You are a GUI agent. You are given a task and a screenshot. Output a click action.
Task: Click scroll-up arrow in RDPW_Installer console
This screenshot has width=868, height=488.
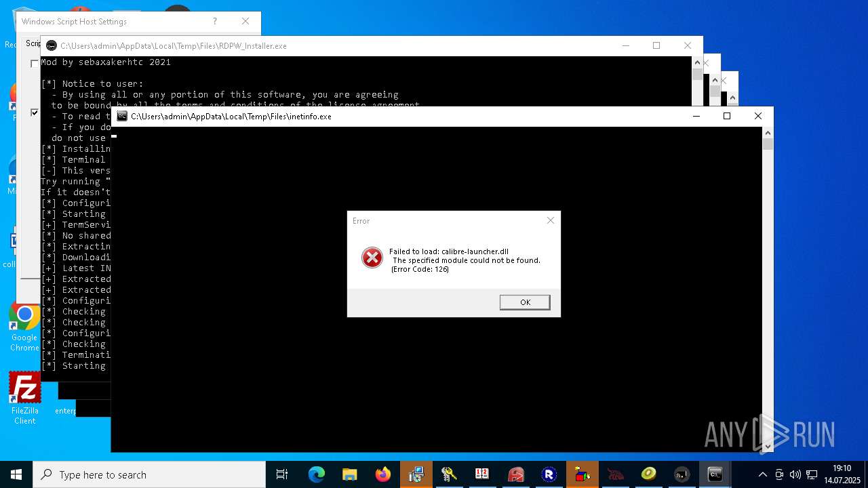click(x=697, y=62)
